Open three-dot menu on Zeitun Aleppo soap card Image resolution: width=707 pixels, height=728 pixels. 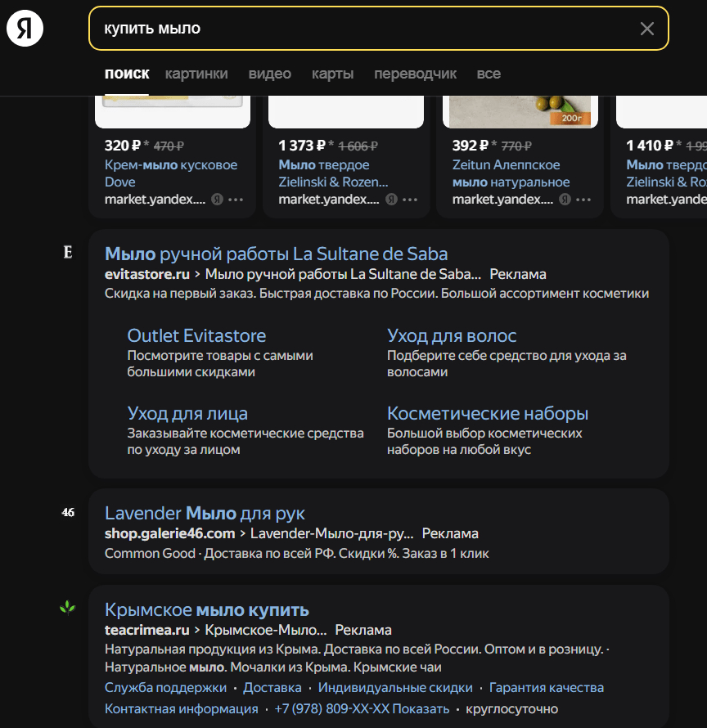point(583,200)
